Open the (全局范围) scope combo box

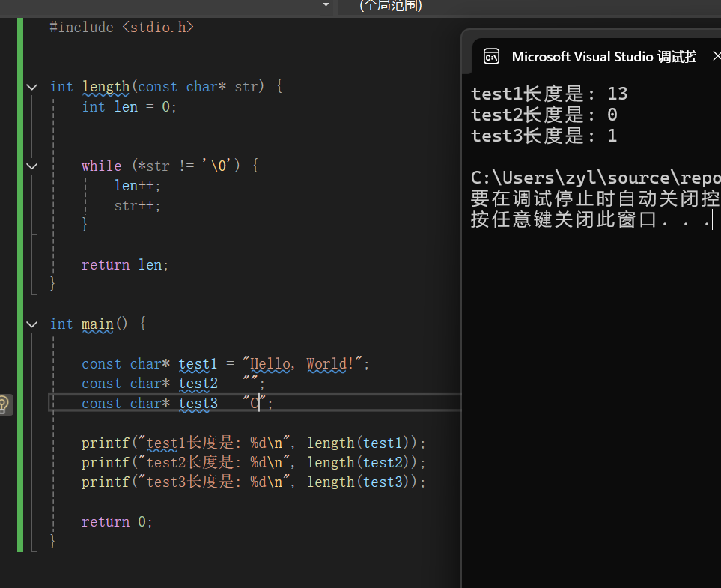(x=529, y=6)
